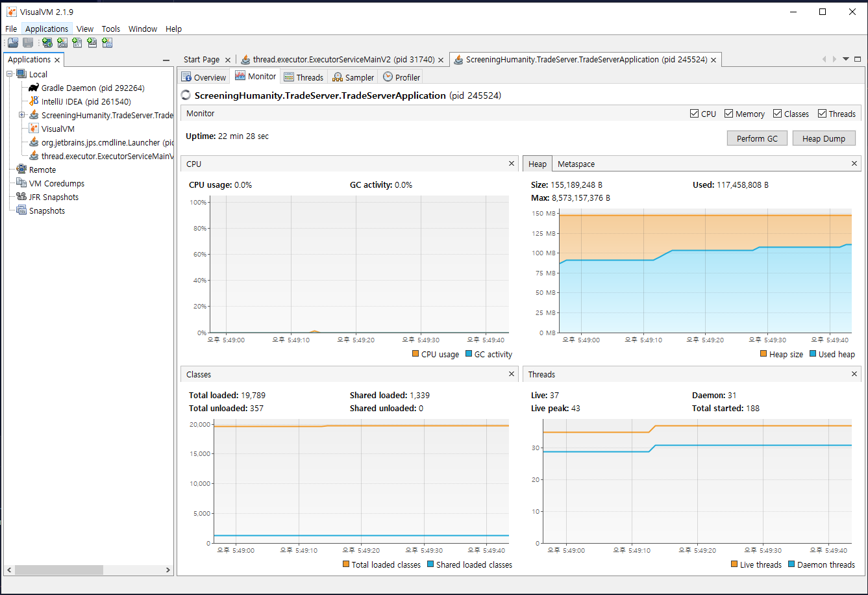Click the Heap Dump button
The width and height of the screenshot is (868, 595).
(824, 138)
